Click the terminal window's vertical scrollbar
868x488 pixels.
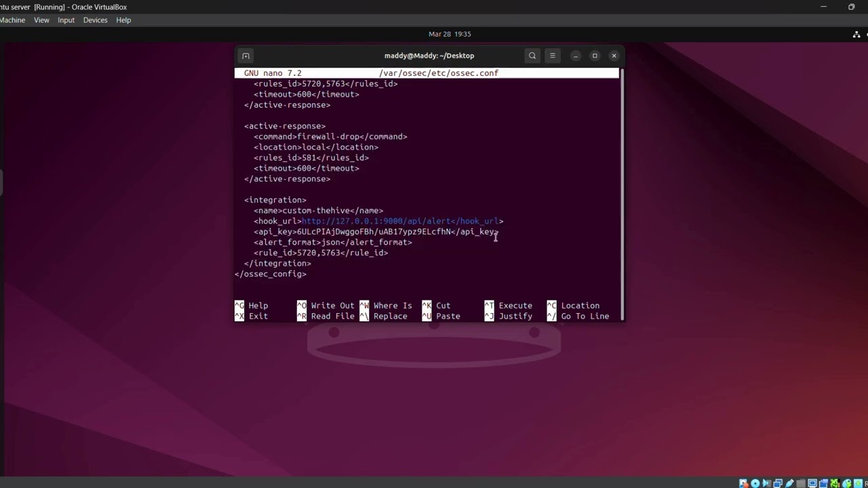[x=621, y=193]
